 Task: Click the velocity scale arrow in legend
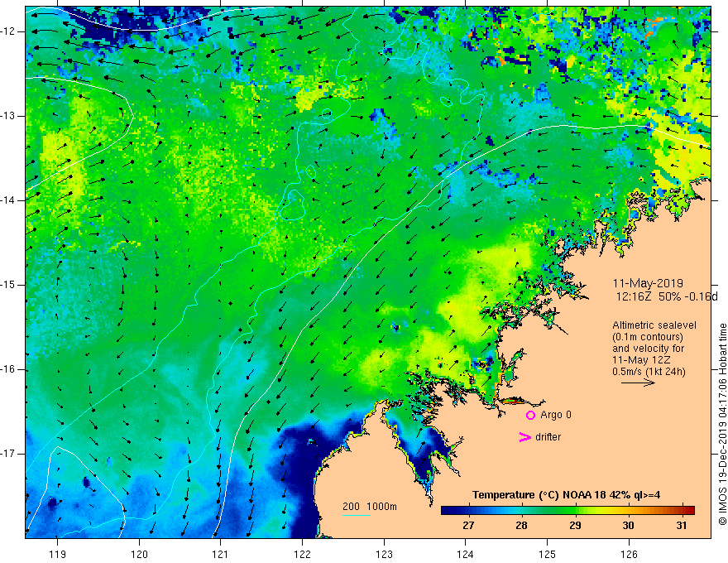pyautogui.click(x=638, y=383)
